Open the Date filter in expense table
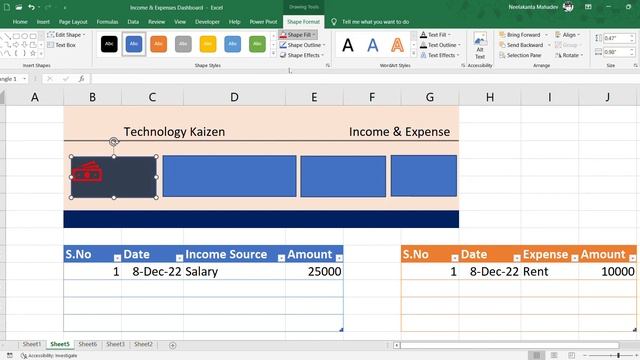Screen dimensions: 640x360 pyautogui.click(x=516, y=258)
